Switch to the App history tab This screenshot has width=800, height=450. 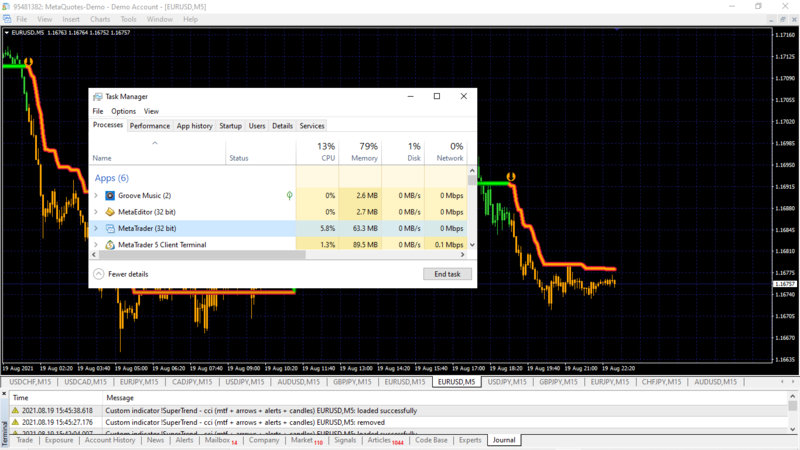tap(194, 126)
